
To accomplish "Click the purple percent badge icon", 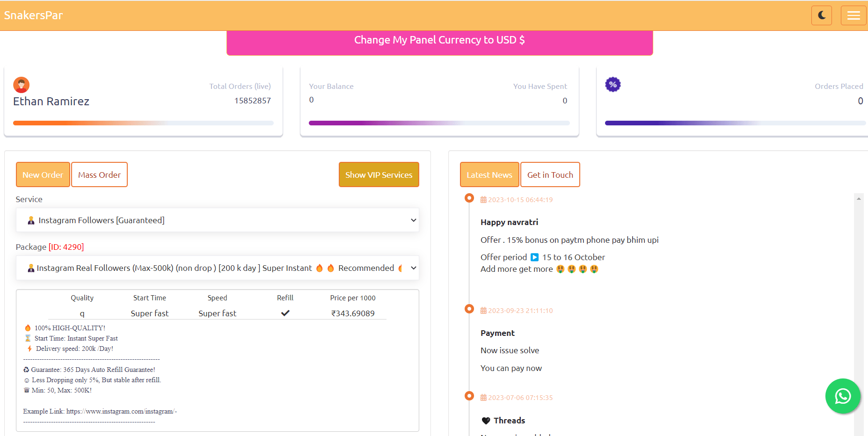I will [613, 85].
